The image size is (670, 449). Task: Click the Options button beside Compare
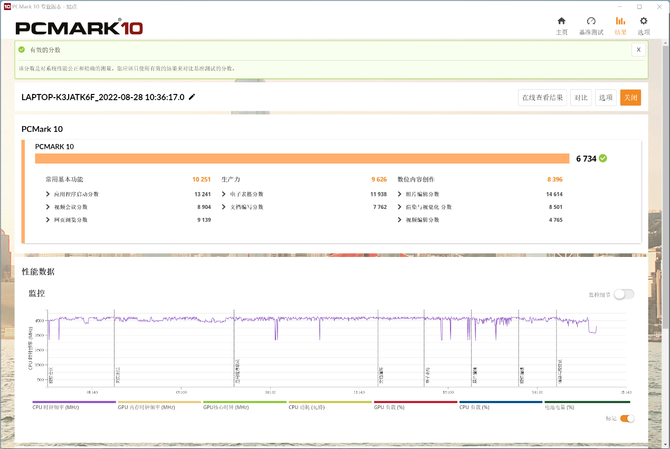click(x=605, y=98)
